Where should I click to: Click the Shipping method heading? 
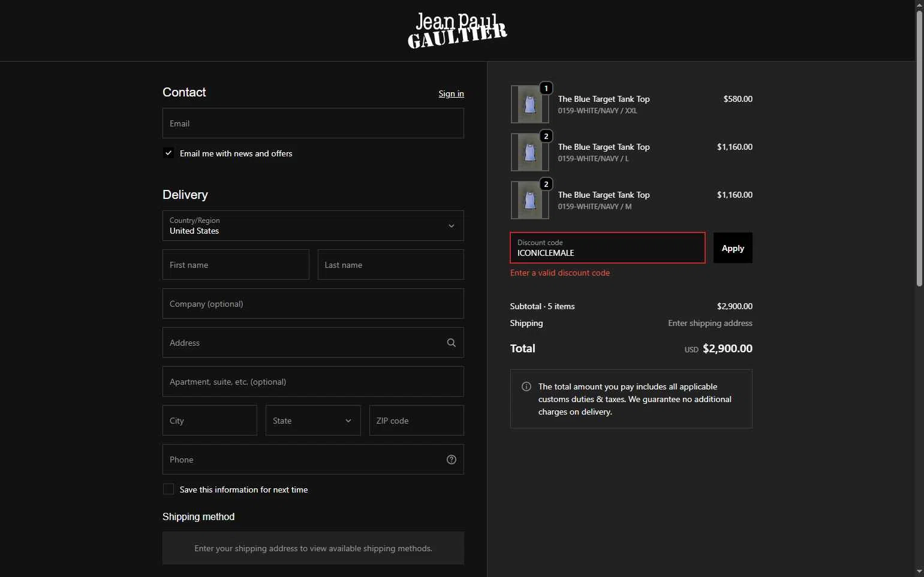(198, 516)
